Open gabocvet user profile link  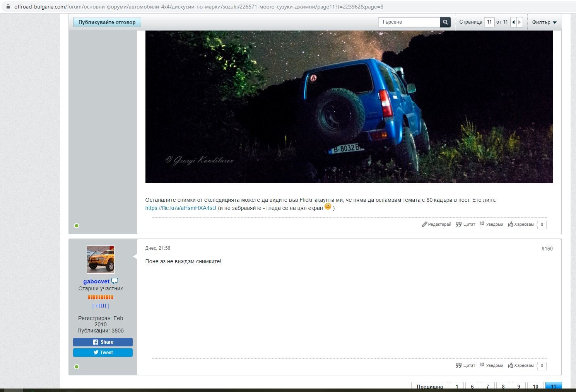96,281
